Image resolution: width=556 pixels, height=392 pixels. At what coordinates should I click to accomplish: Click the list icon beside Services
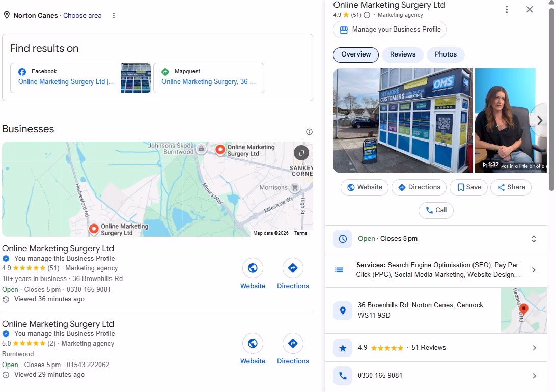click(339, 270)
